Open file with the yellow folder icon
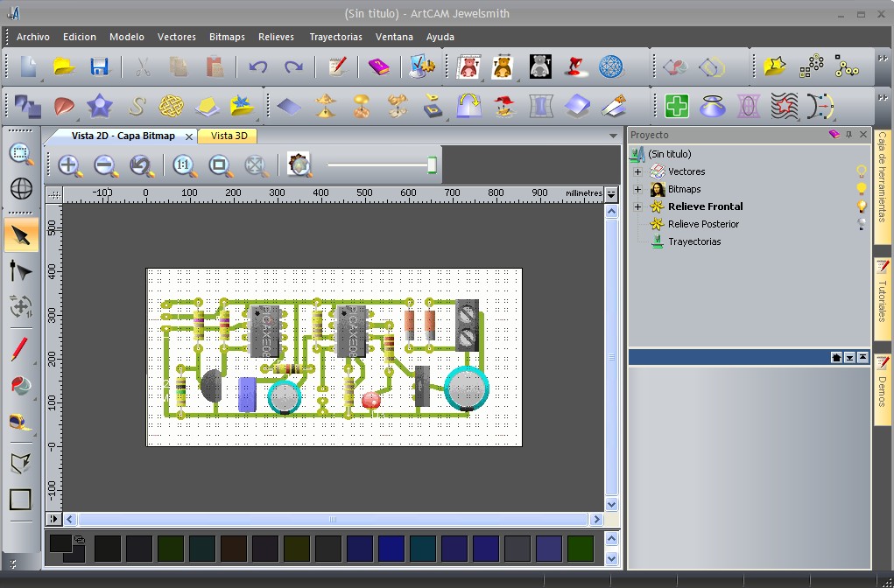This screenshot has height=588, width=894. click(x=65, y=66)
